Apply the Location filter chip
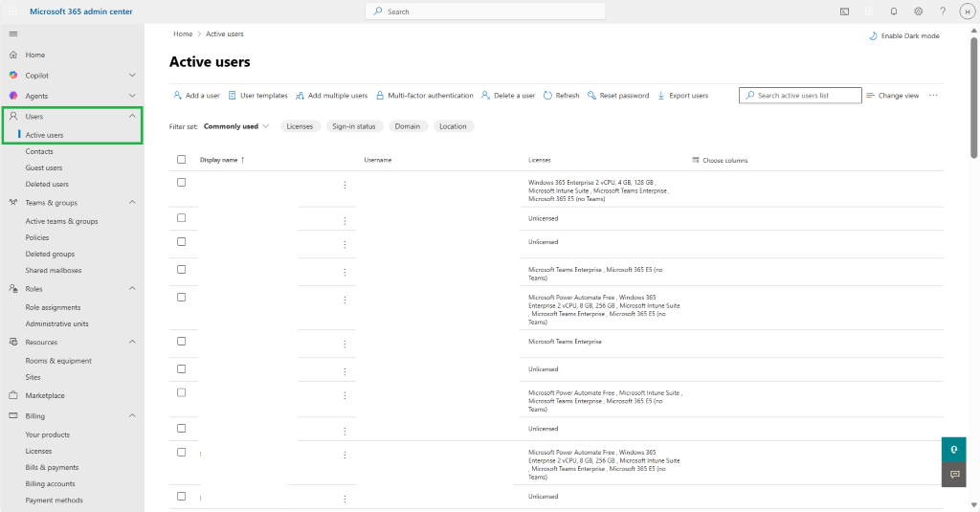 (x=453, y=126)
